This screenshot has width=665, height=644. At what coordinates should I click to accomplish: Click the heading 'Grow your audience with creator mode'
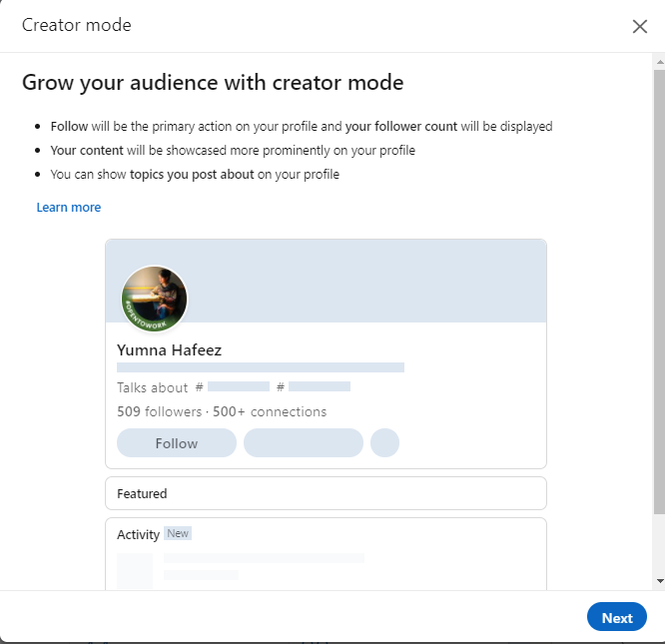click(x=213, y=83)
